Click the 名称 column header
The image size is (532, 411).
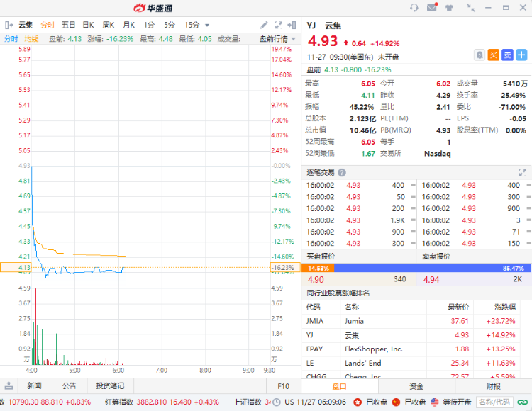tap(352, 308)
